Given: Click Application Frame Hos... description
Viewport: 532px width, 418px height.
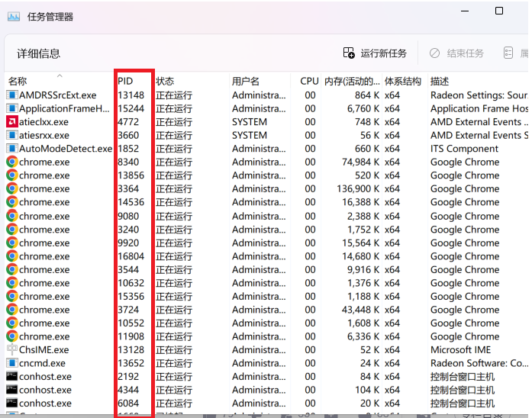Looking at the screenshot, I should point(479,108).
